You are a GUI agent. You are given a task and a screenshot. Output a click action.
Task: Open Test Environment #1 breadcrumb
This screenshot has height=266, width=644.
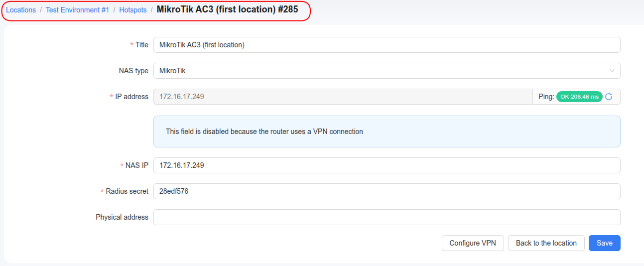pos(77,10)
